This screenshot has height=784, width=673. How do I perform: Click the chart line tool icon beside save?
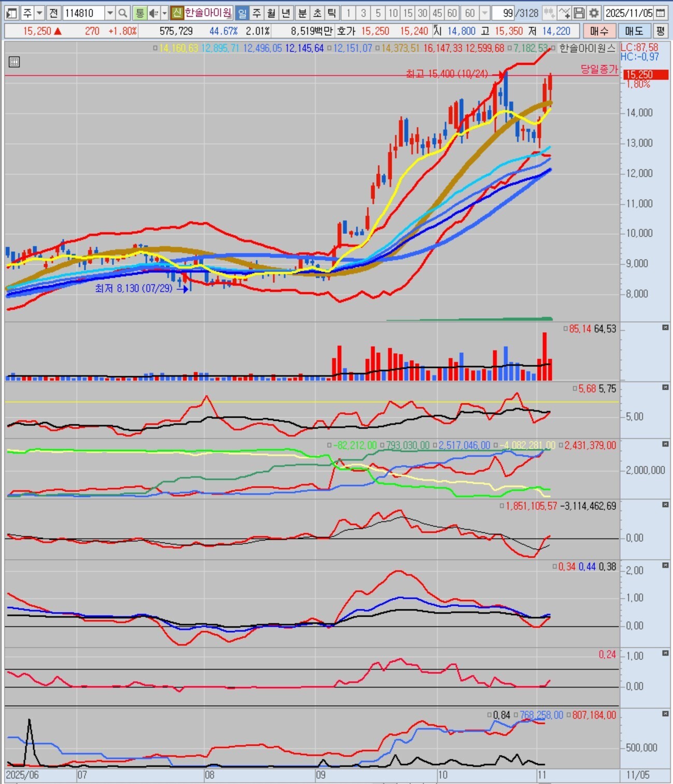pyautogui.click(x=565, y=13)
